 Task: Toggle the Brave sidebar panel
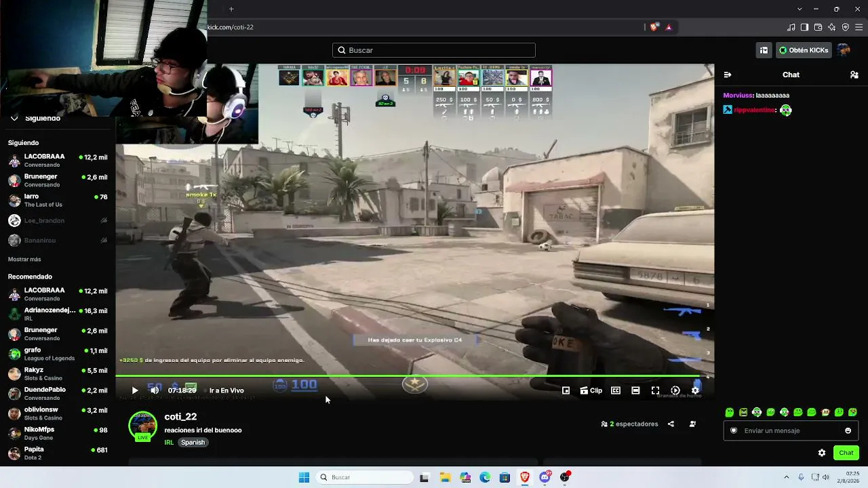[804, 27]
